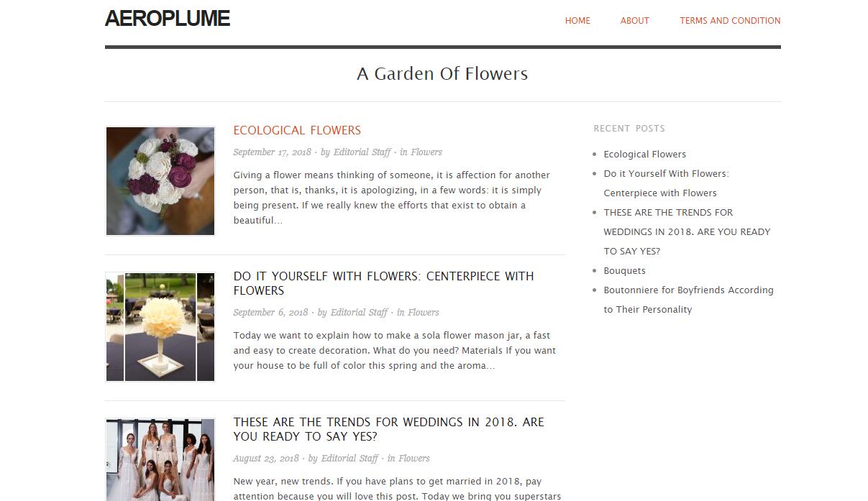Select Bouquets in Recent Posts sidebar

pyautogui.click(x=625, y=271)
